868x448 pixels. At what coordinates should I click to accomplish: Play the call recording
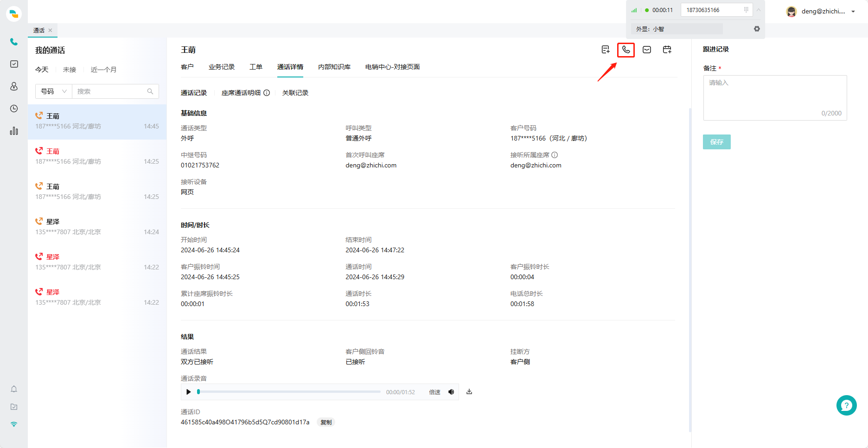(x=188, y=392)
